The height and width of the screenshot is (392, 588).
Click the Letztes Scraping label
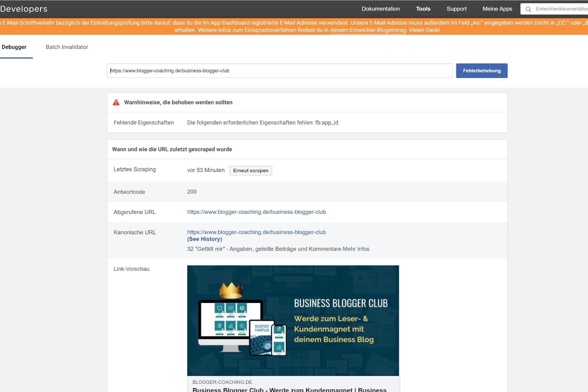(x=135, y=169)
